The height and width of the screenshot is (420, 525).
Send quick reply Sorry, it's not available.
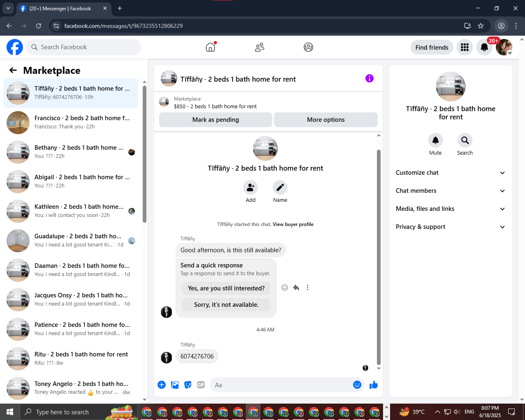click(226, 305)
